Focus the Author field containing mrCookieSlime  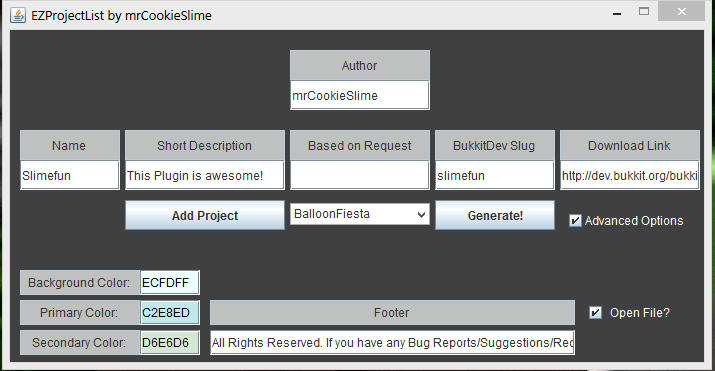pos(360,95)
